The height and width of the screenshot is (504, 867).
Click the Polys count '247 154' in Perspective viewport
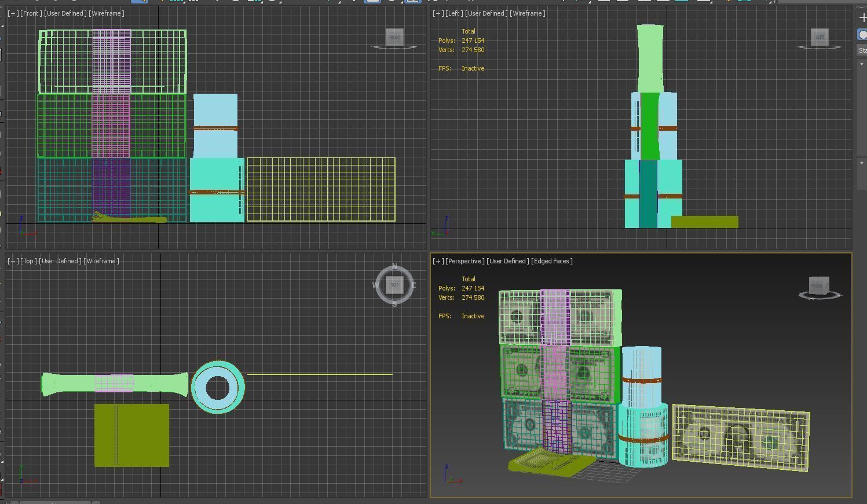coord(473,288)
